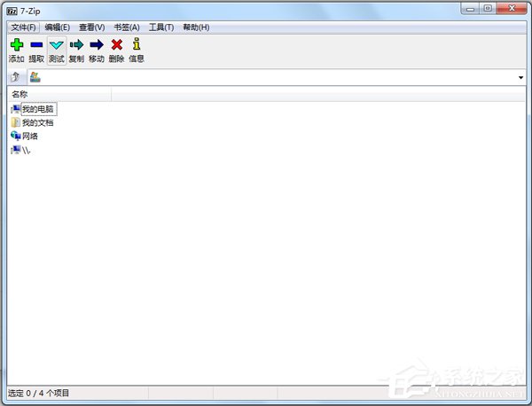Open the 查看(V) menu
The height and width of the screenshot is (406, 532).
(x=91, y=27)
